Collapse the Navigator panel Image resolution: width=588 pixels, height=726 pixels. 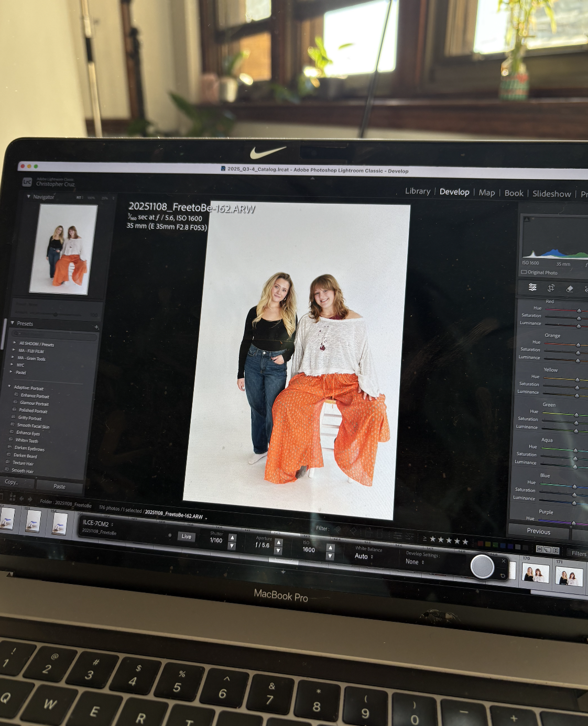tap(29, 196)
